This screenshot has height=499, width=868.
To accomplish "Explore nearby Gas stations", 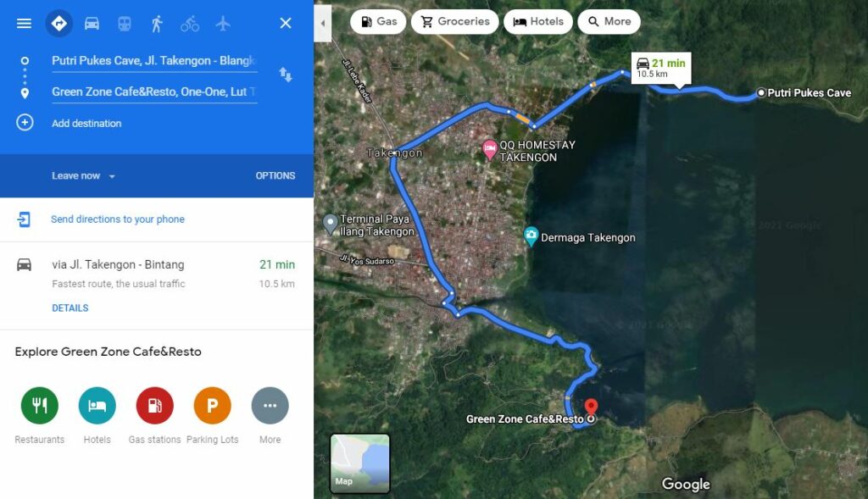I will (154, 416).
